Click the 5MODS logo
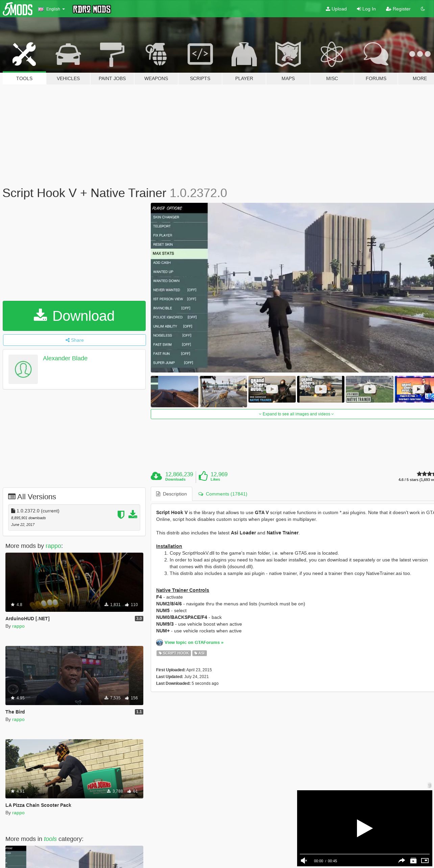The image size is (434, 868). point(18,9)
